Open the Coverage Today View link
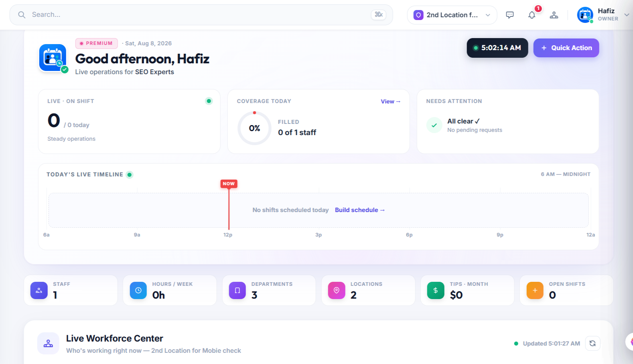The image size is (633, 364). coord(390,101)
